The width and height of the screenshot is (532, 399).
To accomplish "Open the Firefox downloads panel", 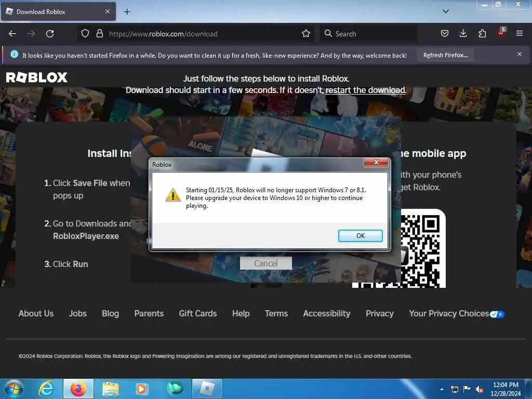I will 463,33.
